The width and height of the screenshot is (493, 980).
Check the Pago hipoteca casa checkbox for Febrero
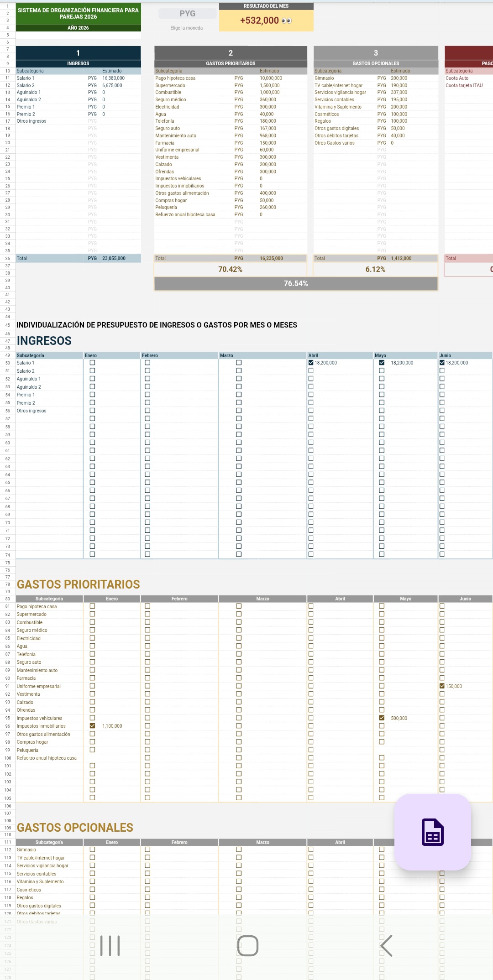click(147, 606)
